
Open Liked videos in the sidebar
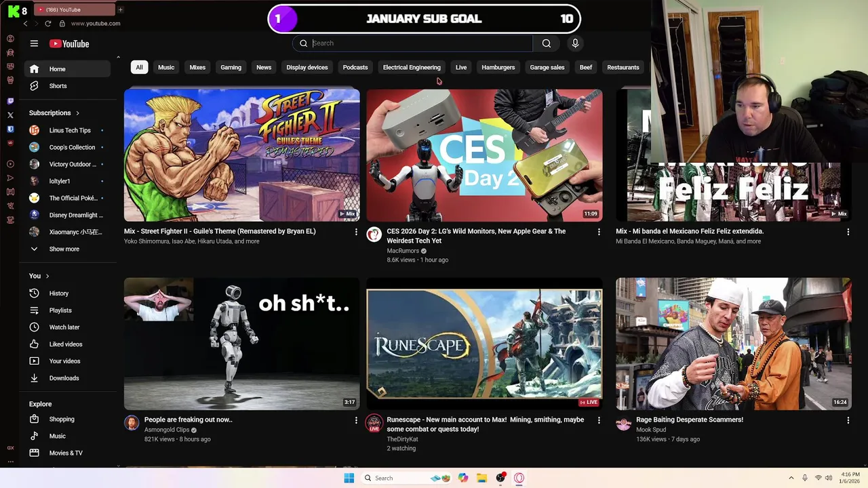67,344
